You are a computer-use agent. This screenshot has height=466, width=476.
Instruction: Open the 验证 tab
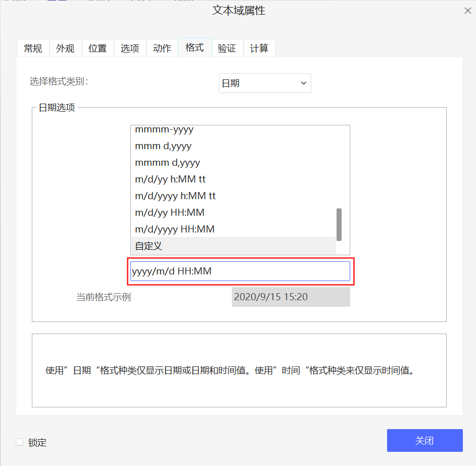click(x=227, y=48)
